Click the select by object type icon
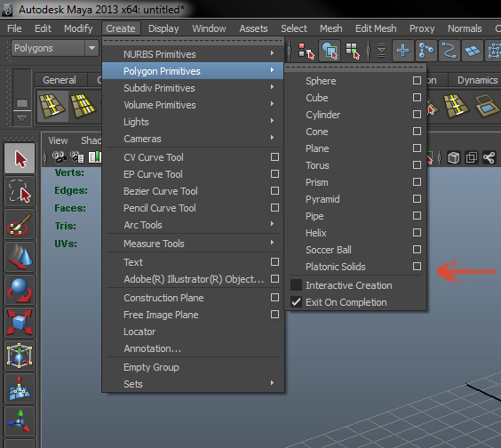501x448 pixels. [x=330, y=51]
